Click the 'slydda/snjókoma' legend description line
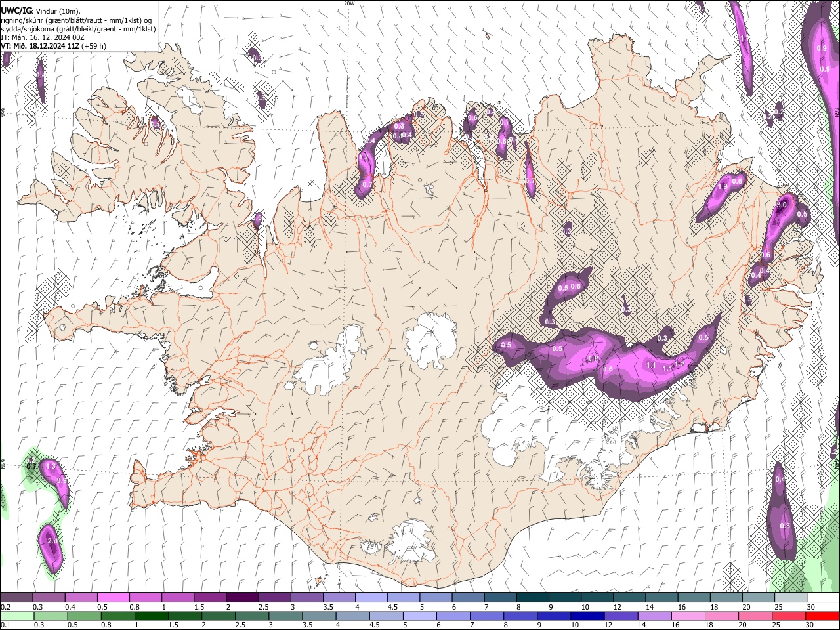 (79, 29)
